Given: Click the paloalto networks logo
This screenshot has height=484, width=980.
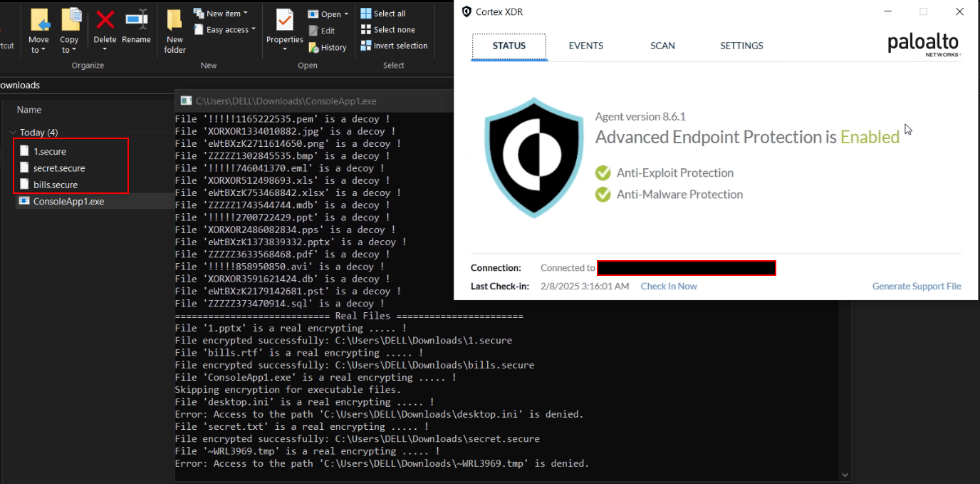Looking at the screenshot, I should pos(924,44).
